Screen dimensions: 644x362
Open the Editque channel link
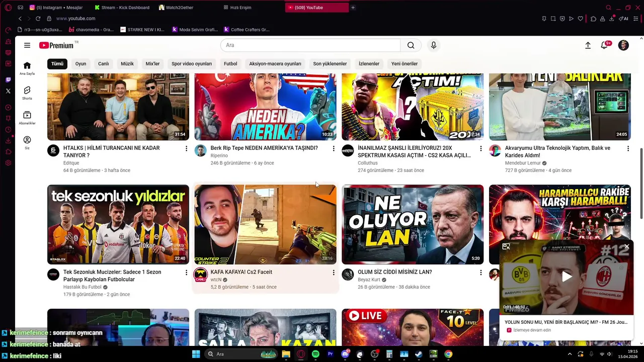[x=71, y=163]
